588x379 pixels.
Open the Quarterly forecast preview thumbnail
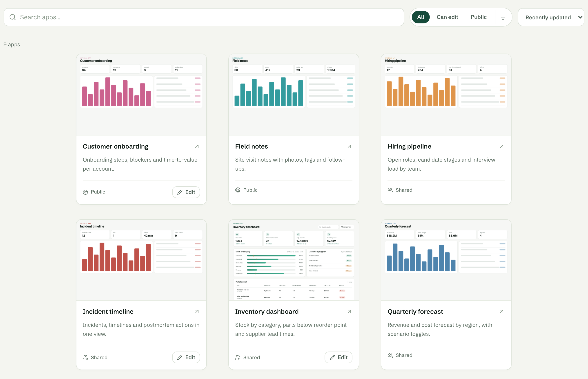coord(446,260)
